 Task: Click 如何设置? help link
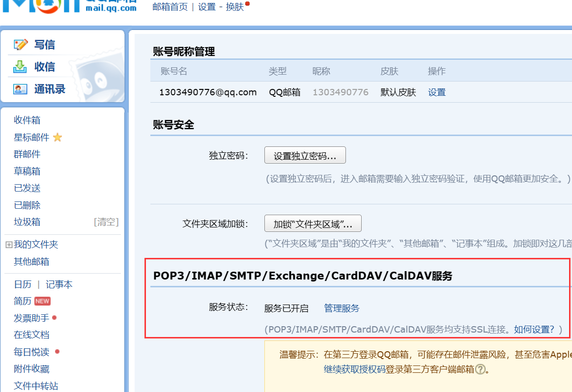point(535,329)
